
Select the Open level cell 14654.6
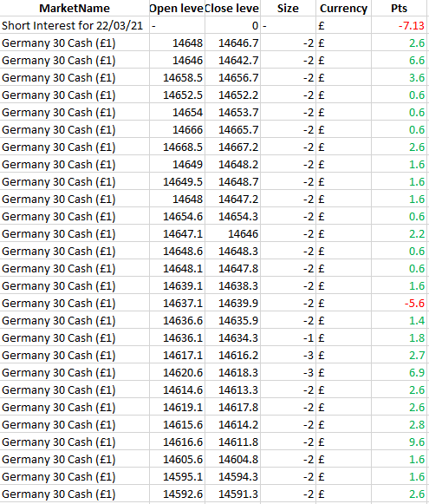point(177,216)
